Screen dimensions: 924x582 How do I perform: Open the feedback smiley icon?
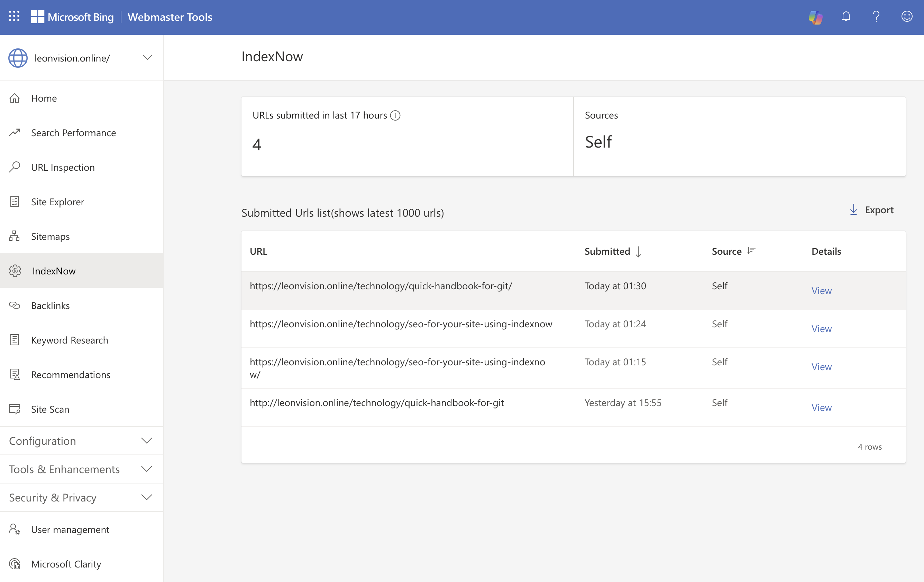(906, 17)
